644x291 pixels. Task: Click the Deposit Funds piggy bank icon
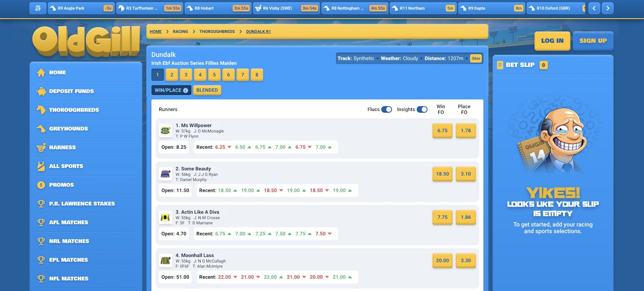(x=41, y=91)
